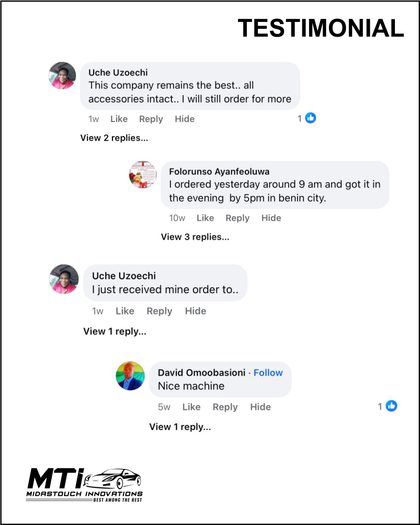
Task: Expand 'View 1 reply...' under 'Nice machine' comment
Action: click(180, 427)
